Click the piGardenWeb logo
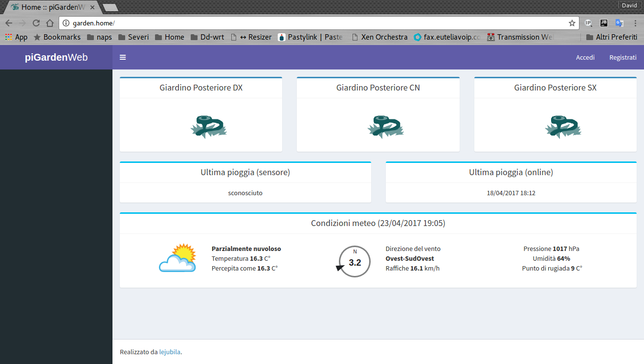This screenshot has width=644, height=364. coord(56,58)
